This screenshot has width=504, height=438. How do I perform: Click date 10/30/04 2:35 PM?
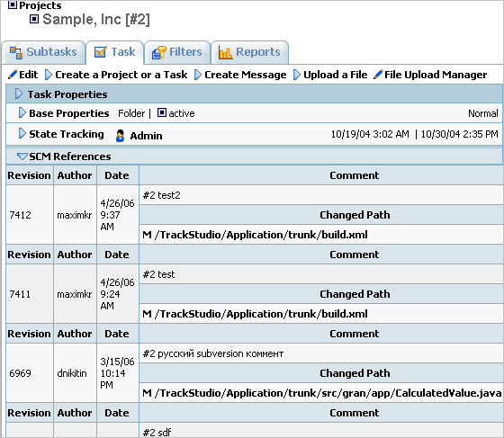(x=459, y=134)
